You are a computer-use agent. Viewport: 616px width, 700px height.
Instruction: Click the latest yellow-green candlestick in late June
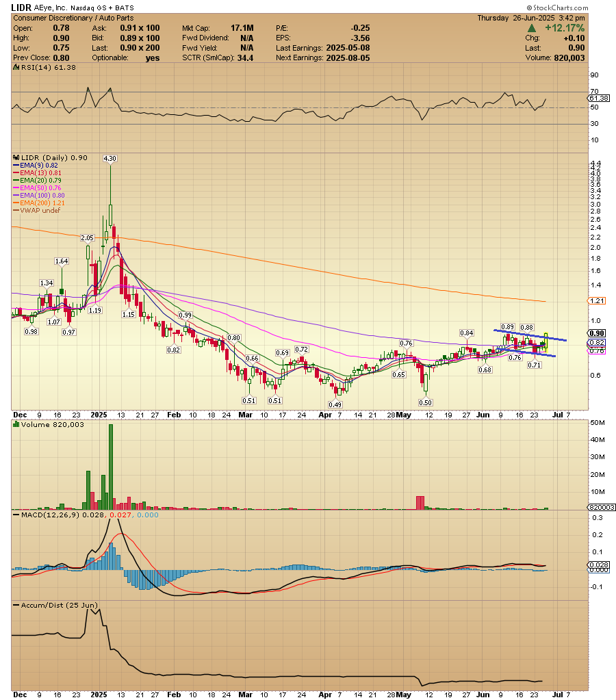tap(546, 342)
